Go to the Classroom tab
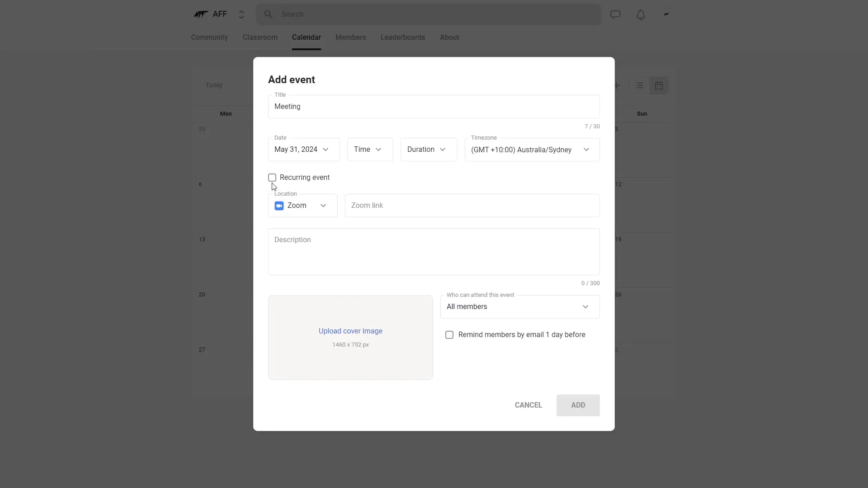This screenshot has height=488, width=868. tap(260, 38)
